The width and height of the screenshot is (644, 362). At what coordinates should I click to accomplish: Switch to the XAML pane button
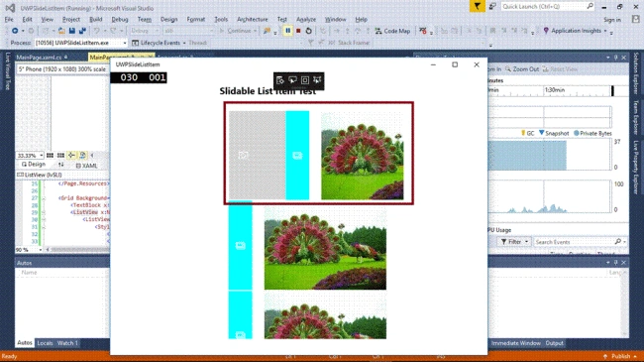[x=86, y=166]
